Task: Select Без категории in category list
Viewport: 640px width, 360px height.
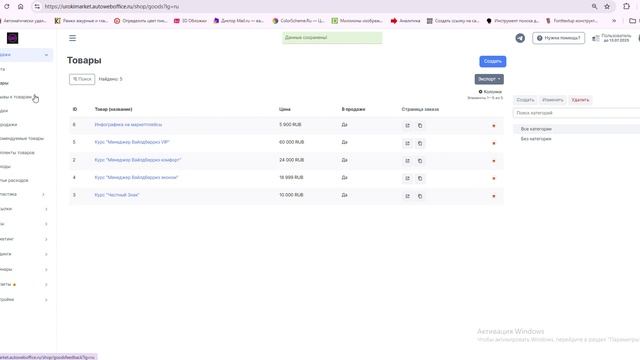Action: (x=536, y=139)
